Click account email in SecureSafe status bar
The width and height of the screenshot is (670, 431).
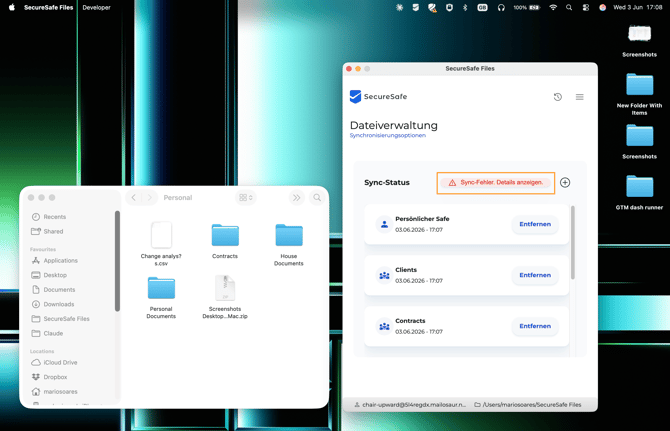[410, 405]
